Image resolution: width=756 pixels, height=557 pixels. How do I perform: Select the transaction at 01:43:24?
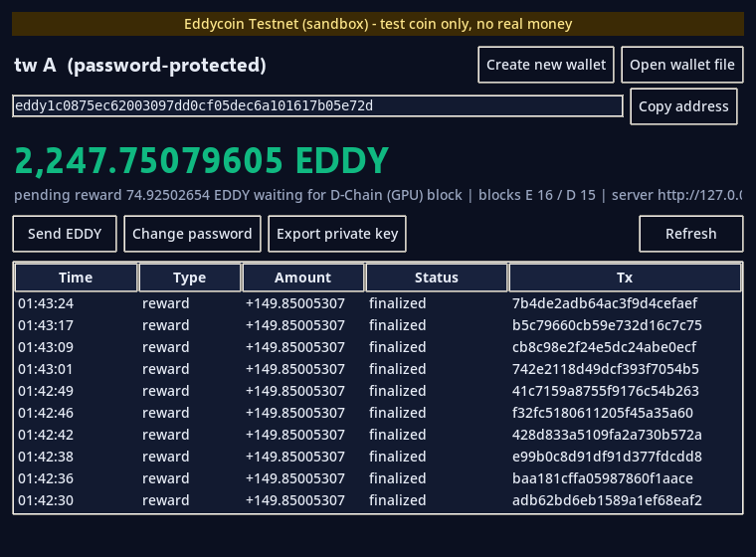click(378, 303)
